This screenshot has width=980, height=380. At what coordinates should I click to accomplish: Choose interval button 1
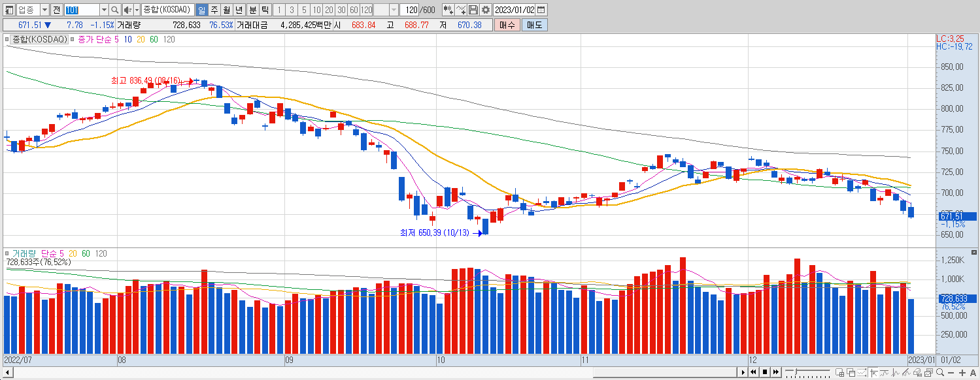tap(279, 10)
